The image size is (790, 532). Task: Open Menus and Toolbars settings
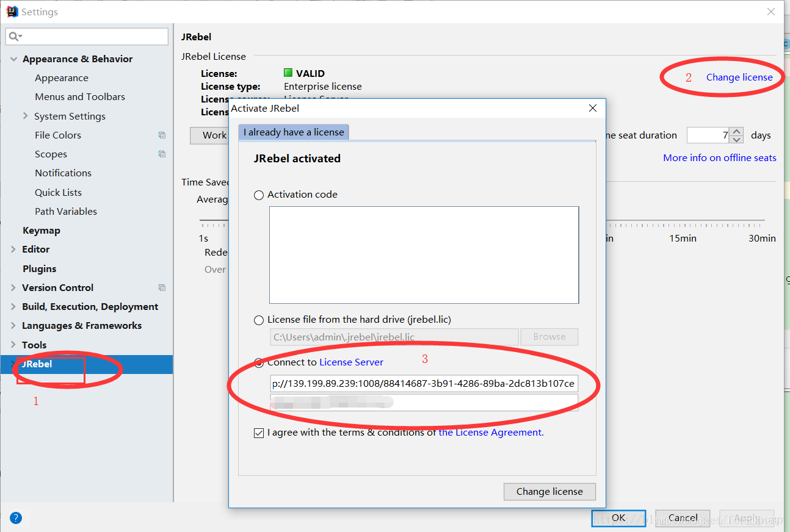80,97
